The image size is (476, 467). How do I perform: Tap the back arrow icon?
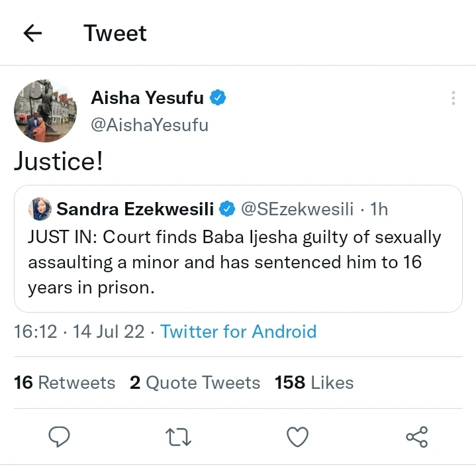point(32,34)
